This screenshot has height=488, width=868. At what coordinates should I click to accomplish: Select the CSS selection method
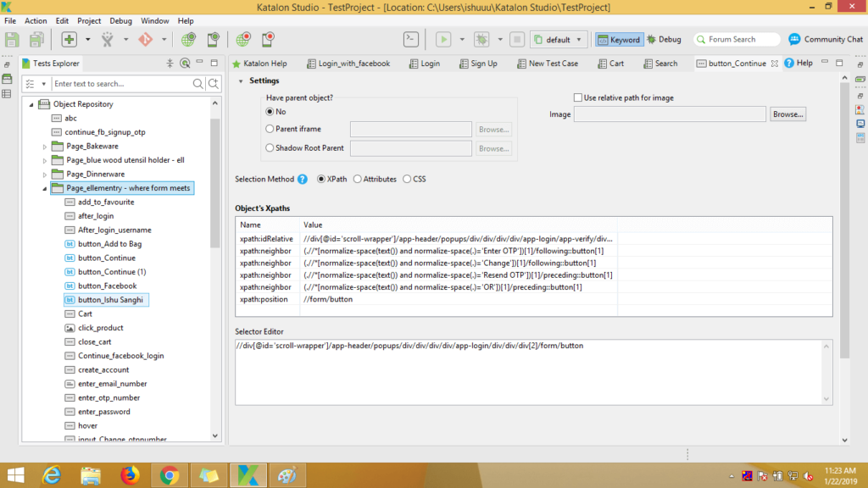click(x=407, y=180)
